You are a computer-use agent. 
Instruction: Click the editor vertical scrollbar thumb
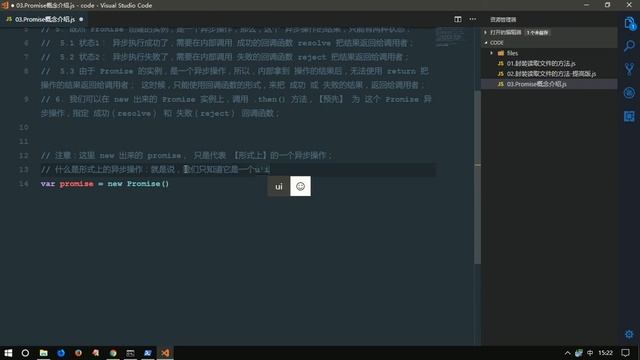[x=477, y=177]
